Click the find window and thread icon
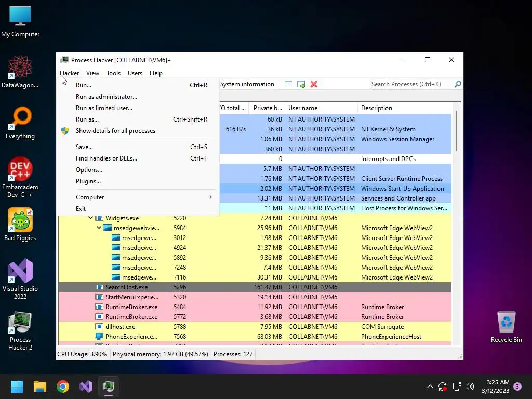 pyautogui.click(x=301, y=84)
